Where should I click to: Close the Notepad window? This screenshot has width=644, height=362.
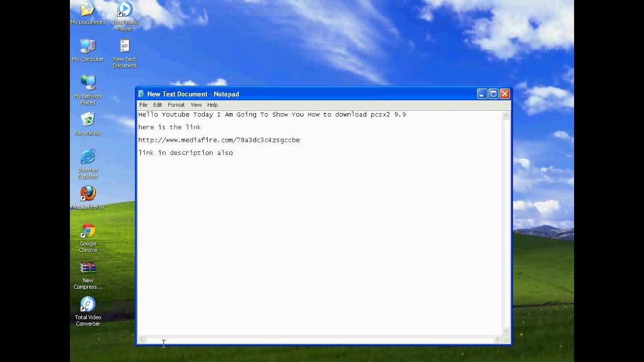point(505,94)
